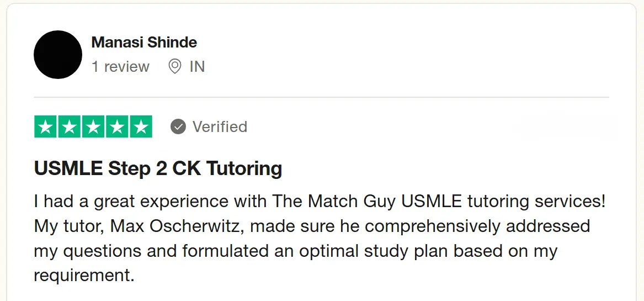Click the fourth green rating star

(117, 127)
